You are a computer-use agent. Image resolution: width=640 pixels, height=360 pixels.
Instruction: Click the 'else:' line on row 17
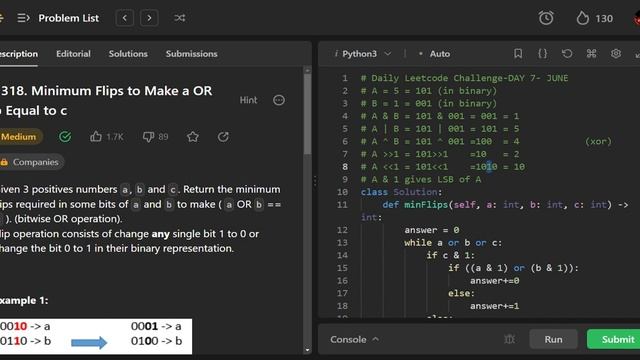pos(461,293)
